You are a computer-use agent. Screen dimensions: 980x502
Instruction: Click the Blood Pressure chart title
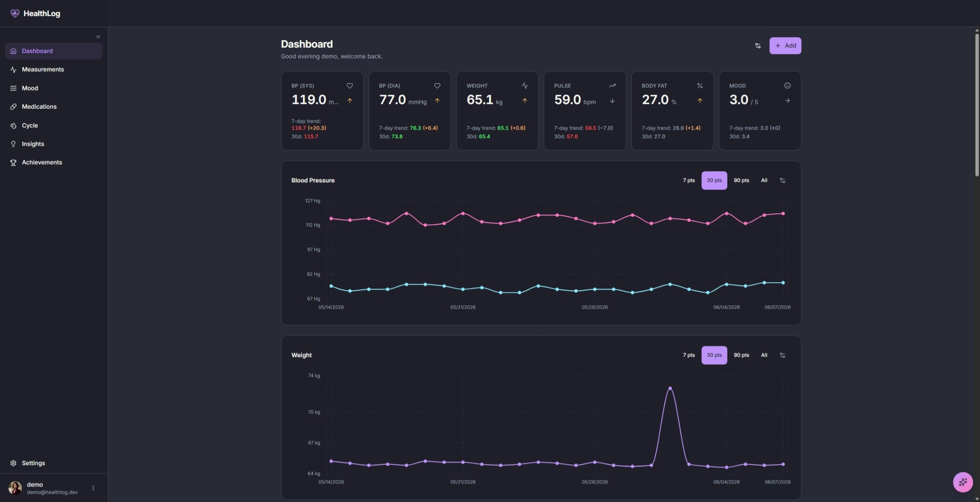(x=313, y=180)
